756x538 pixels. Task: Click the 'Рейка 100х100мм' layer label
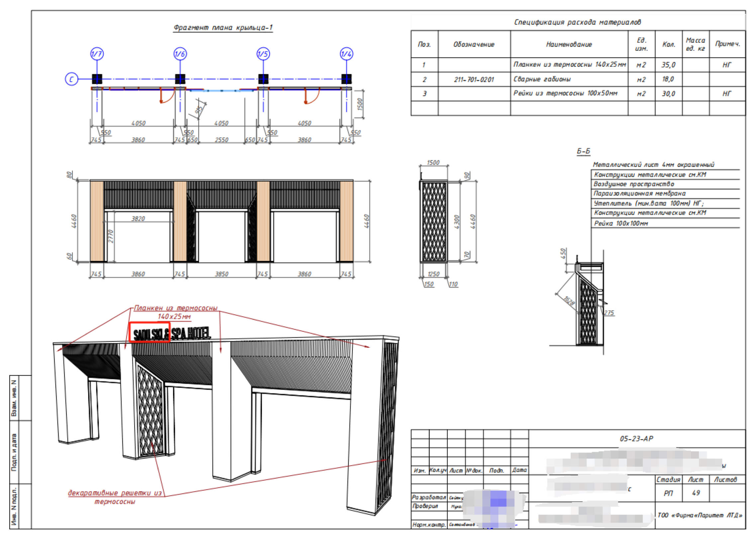621,223
